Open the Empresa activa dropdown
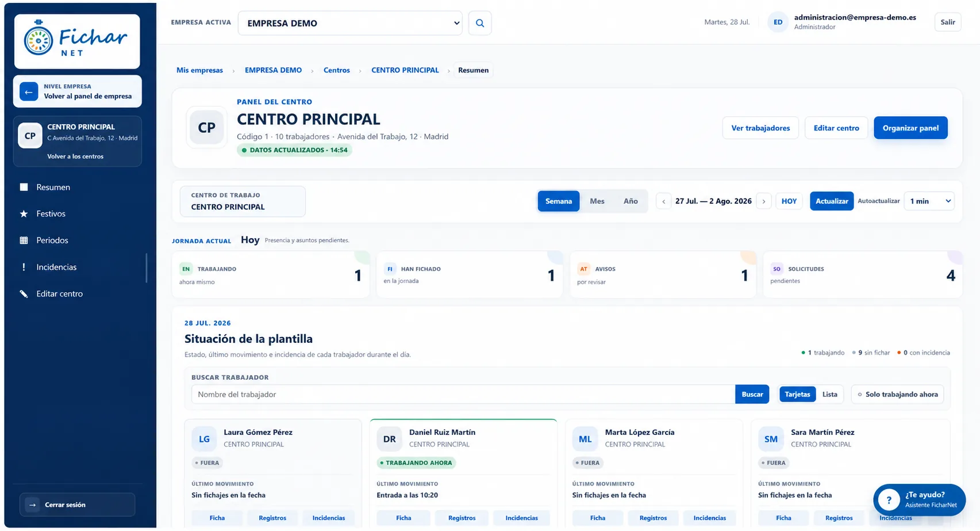 350,23
